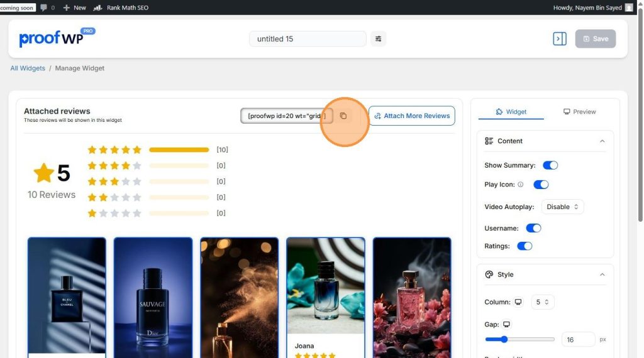Toggle Play Icon switch
Screen dimensions: 644x358
coord(540,185)
